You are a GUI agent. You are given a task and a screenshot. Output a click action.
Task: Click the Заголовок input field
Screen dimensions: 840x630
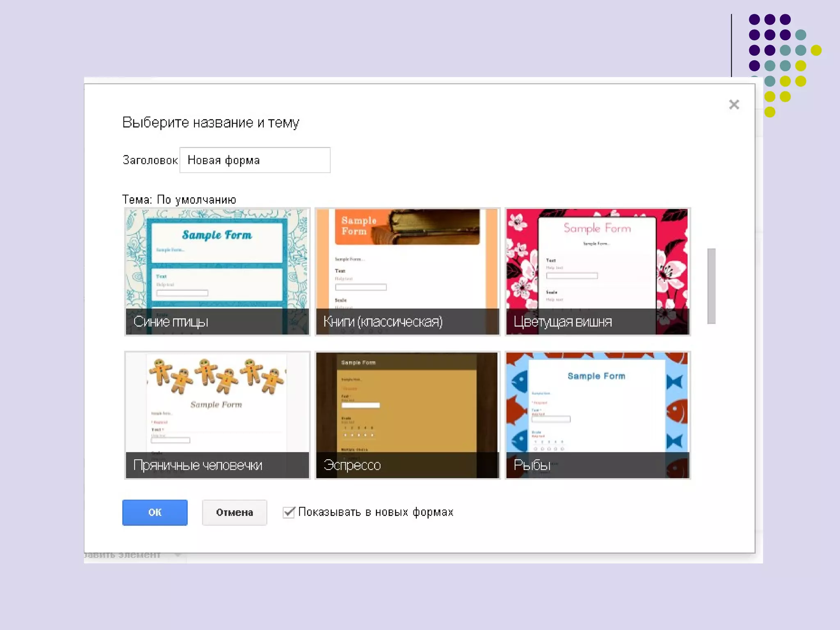pos(255,160)
